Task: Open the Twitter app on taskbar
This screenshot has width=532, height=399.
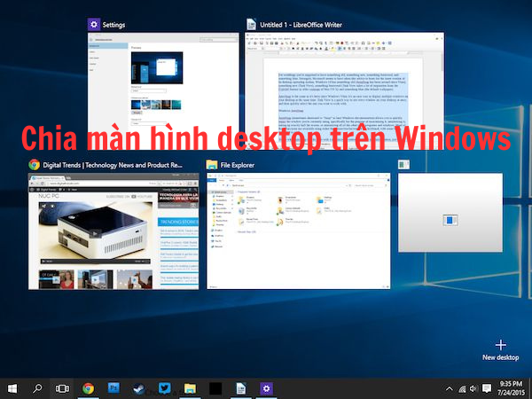Action: click(164, 388)
